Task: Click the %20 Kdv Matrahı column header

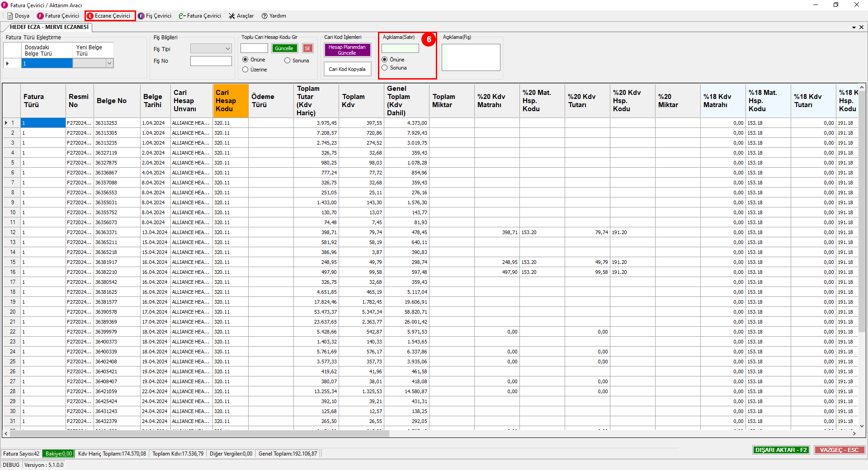Action: point(497,101)
